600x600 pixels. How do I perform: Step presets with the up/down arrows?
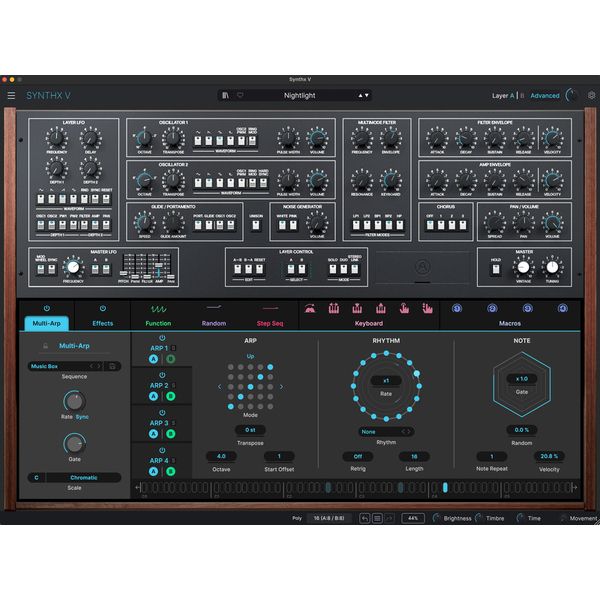[x=364, y=95]
